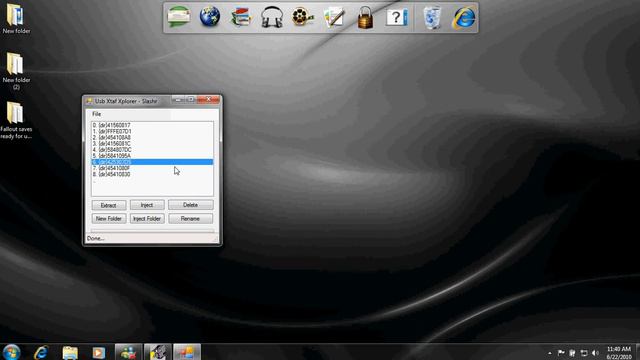Select the 'Fallout saves ready for u...' folder

pos(16,120)
